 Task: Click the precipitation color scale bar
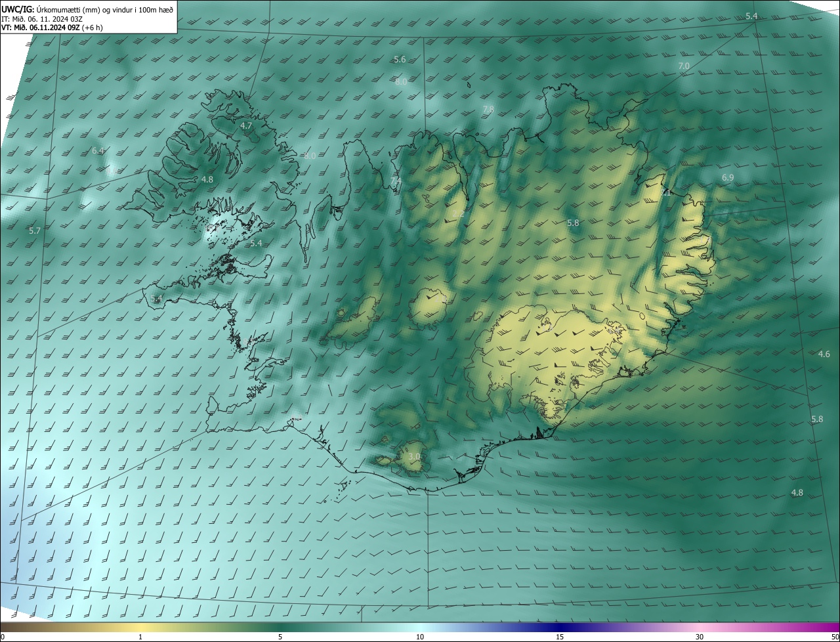pyautogui.click(x=420, y=627)
